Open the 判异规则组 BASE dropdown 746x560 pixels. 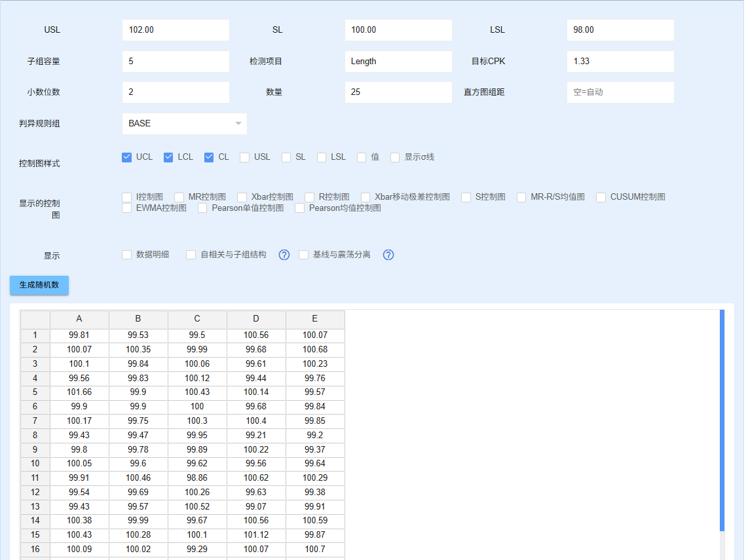[x=185, y=124]
